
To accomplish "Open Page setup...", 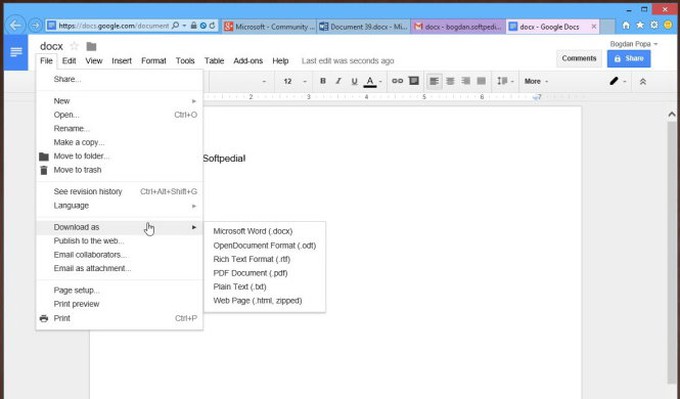I will pyautogui.click(x=119, y=290).
